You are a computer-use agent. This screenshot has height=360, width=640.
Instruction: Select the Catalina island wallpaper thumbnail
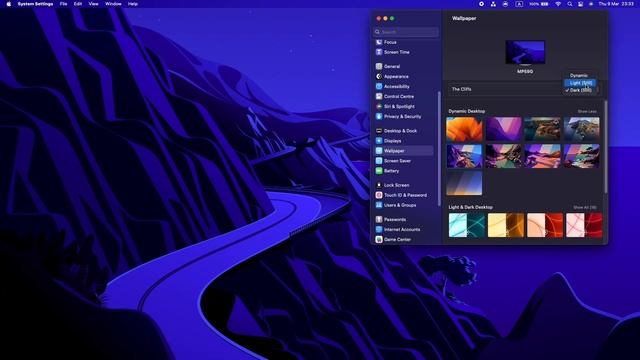click(x=582, y=129)
